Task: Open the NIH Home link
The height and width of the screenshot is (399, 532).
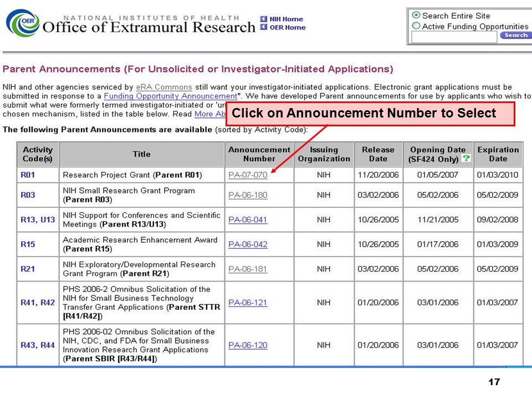Action: (286, 19)
